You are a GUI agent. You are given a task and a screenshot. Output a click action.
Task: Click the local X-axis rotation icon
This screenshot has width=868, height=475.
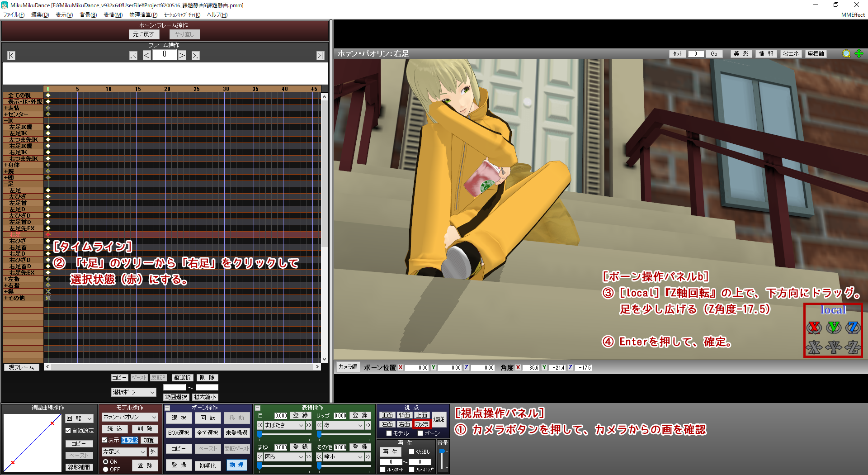pos(814,327)
